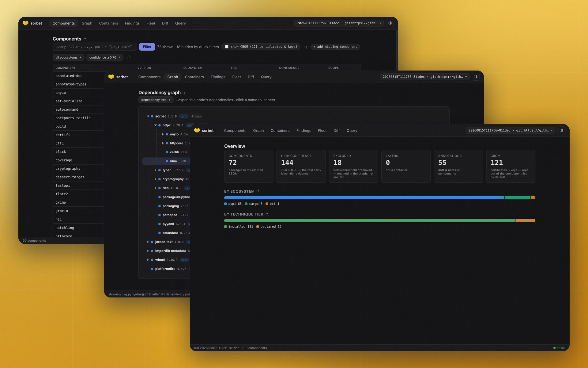Open the all ecosystems dropdown
The width and height of the screenshot is (588, 368).
coord(68,57)
